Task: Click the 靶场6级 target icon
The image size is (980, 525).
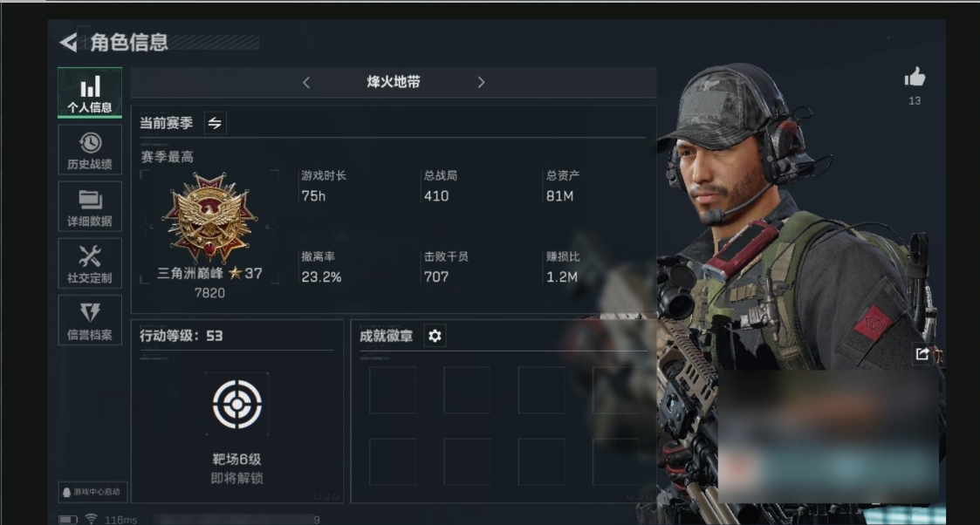Action: point(236,404)
